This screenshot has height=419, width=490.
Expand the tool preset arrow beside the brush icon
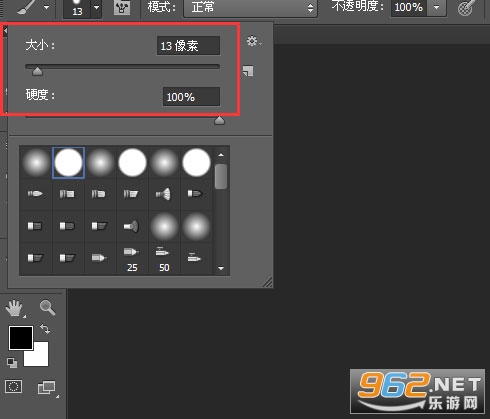[47, 7]
